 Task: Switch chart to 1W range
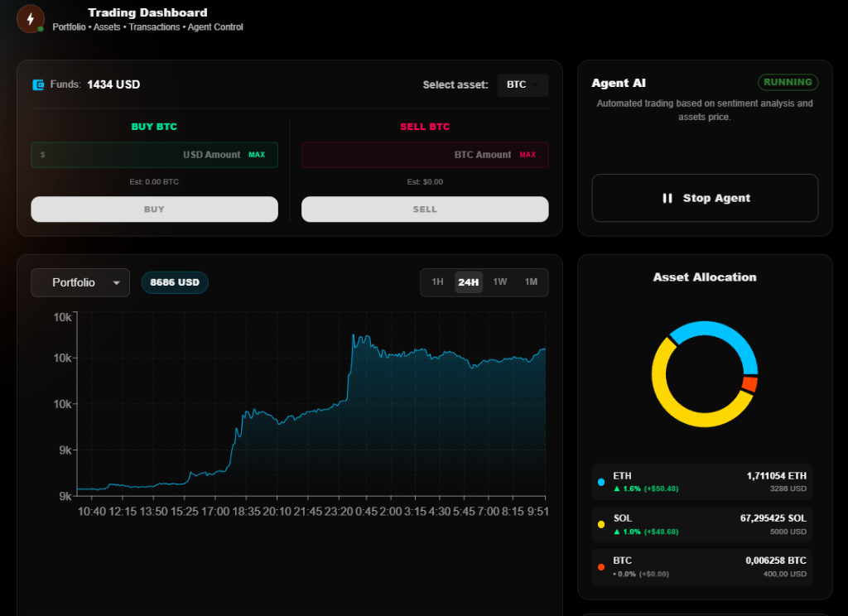[x=499, y=282]
